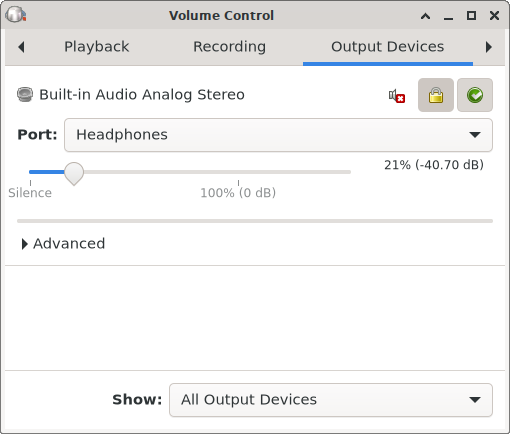Click the slider at the Silence mark

(x=30, y=172)
